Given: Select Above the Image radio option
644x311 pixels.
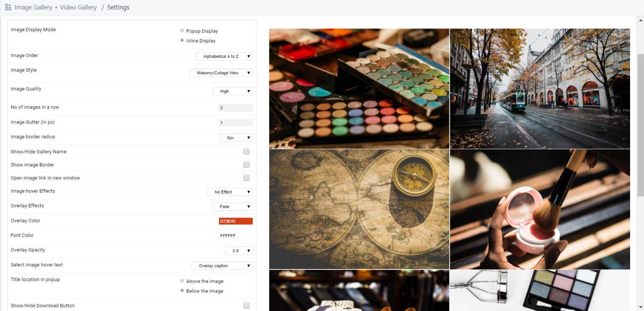Looking at the screenshot, I should point(182,281).
